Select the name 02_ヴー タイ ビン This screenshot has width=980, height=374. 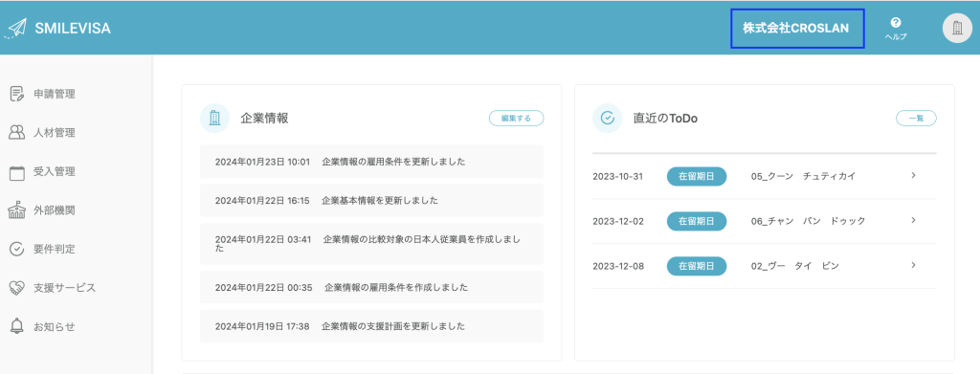click(795, 266)
